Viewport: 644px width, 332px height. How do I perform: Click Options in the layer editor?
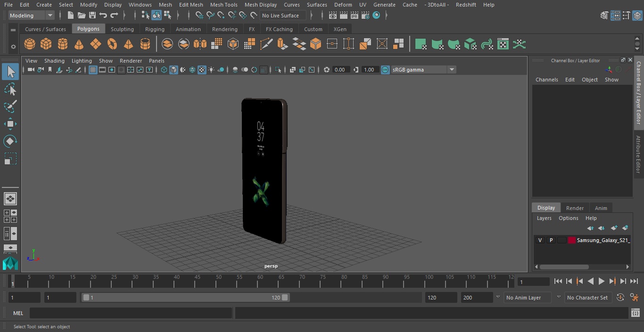pyautogui.click(x=568, y=218)
